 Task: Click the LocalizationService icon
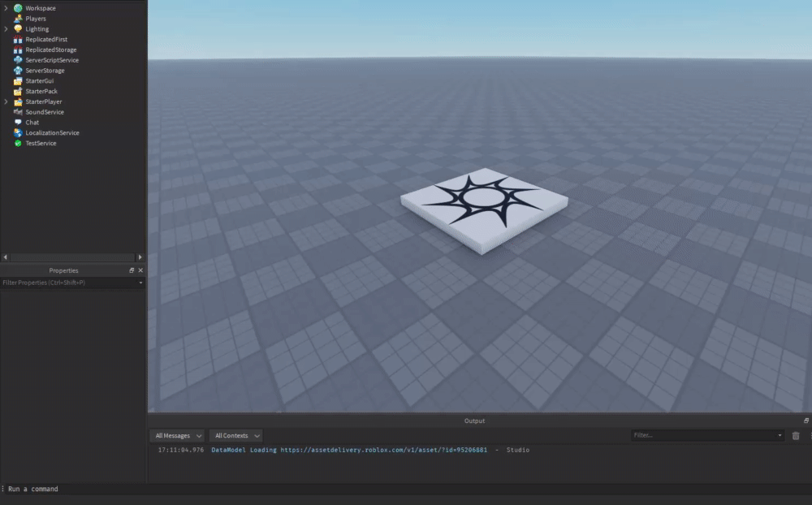18,132
